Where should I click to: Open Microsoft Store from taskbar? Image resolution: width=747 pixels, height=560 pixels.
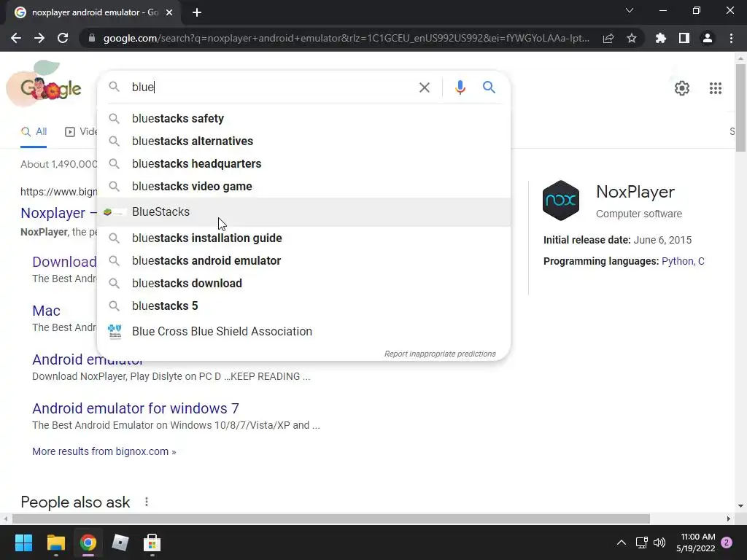[x=152, y=542]
